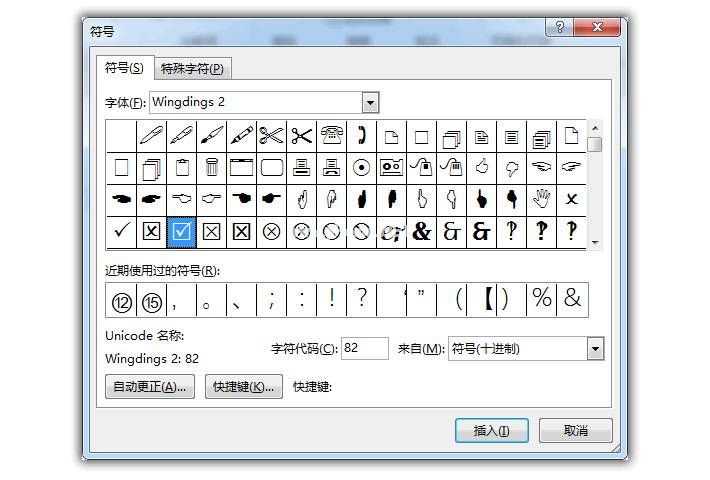Click the 自动更正(A)... button

pos(150,387)
